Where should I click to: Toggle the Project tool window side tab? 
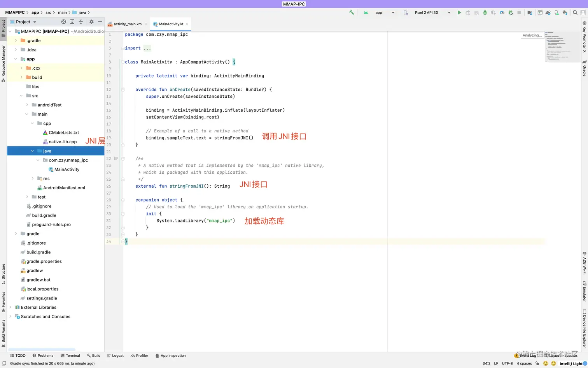(3, 28)
